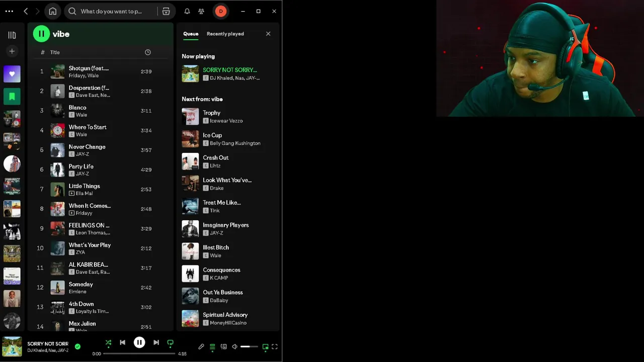This screenshot has height=362, width=644.
Task: Select Spiritual Advisory in queue
Action: click(x=227, y=318)
